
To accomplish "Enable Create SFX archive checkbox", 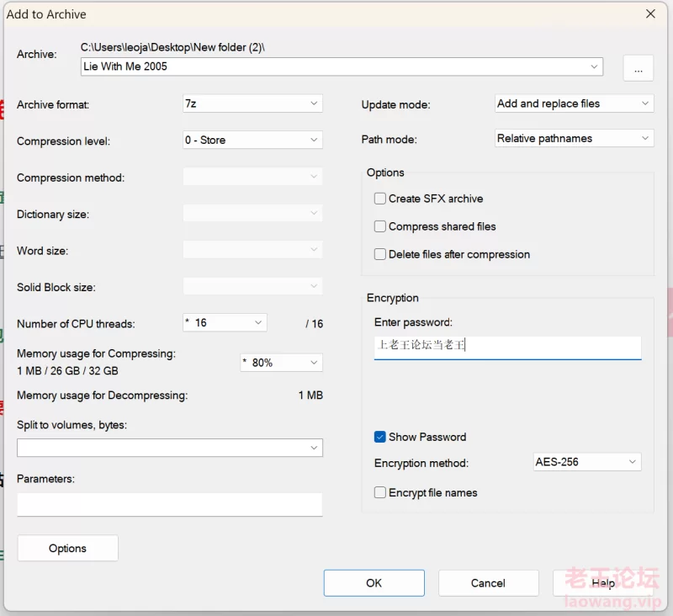I will point(380,199).
